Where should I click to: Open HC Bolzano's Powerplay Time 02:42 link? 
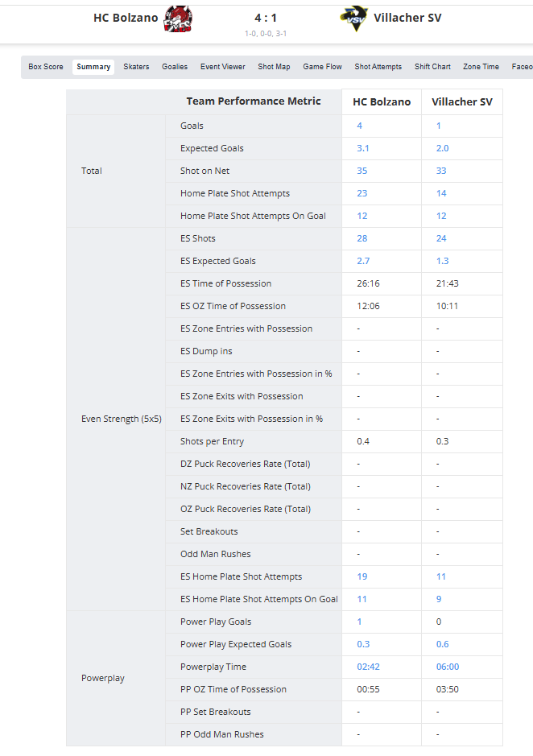(x=368, y=667)
